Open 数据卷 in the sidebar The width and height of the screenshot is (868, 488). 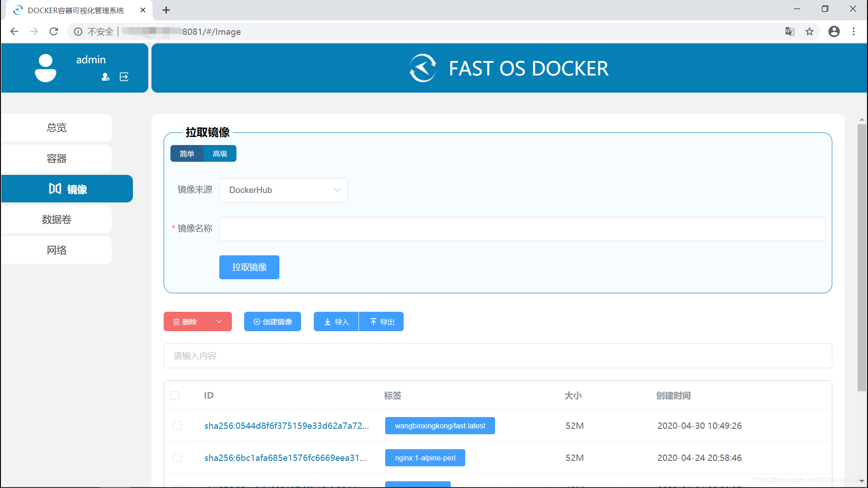57,220
